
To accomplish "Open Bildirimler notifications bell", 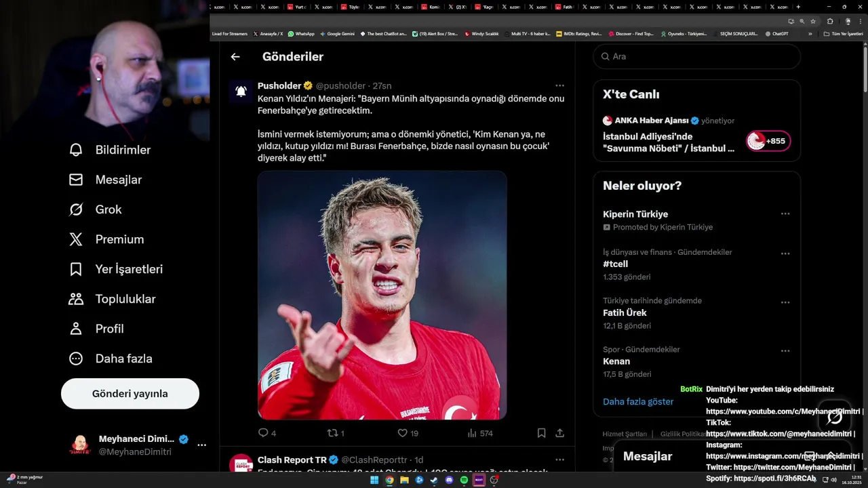I will click(109, 150).
